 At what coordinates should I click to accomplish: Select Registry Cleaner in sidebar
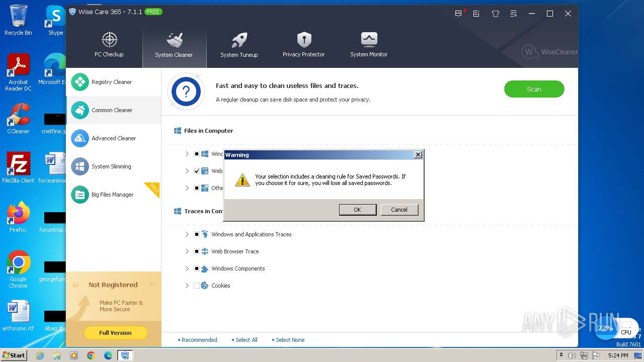pyautogui.click(x=114, y=82)
